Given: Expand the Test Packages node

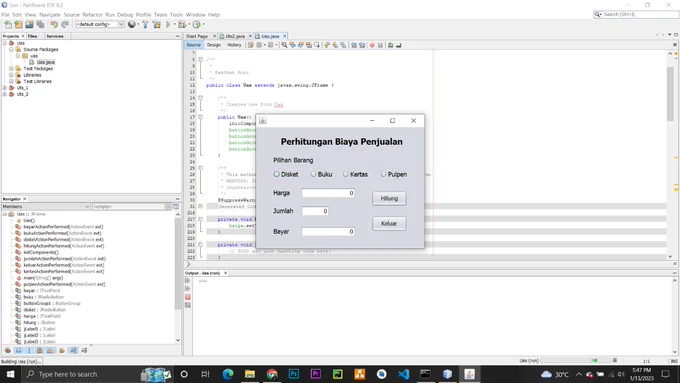Looking at the screenshot, I should pyautogui.click(x=11, y=69).
